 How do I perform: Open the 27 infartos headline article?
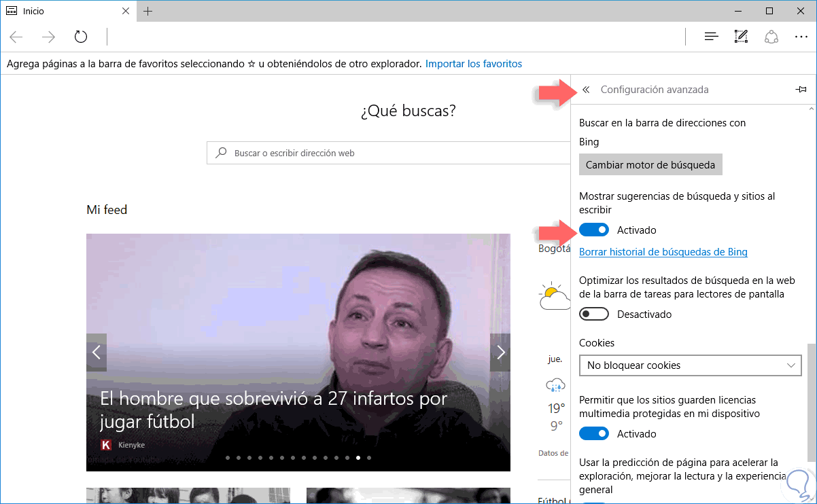tap(273, 410)
